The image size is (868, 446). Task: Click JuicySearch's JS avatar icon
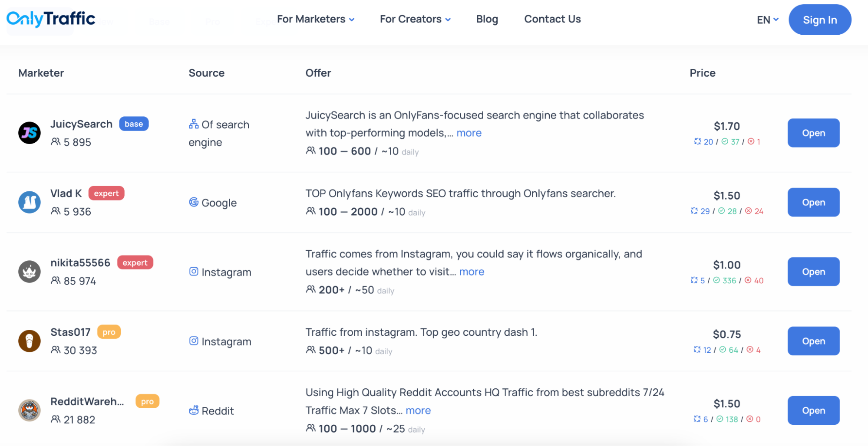coord(30,133)
